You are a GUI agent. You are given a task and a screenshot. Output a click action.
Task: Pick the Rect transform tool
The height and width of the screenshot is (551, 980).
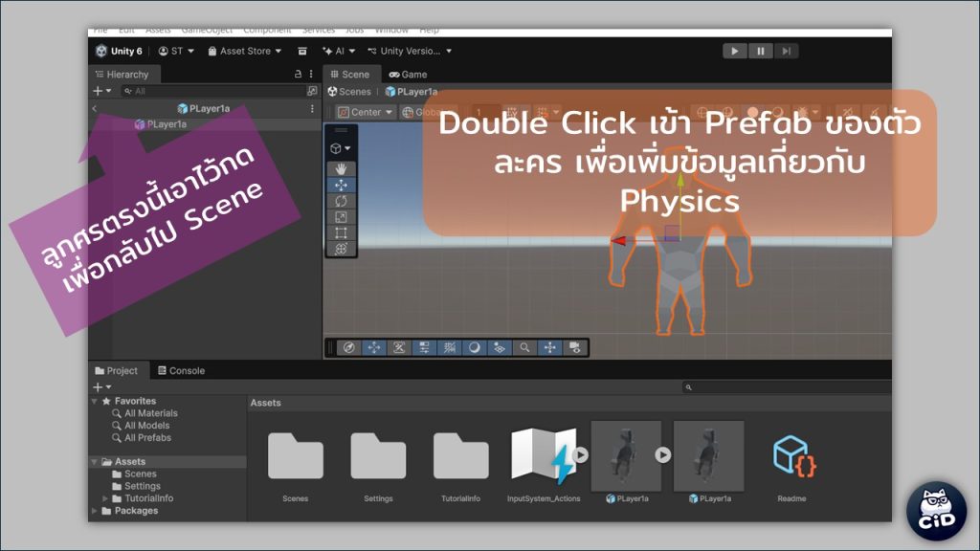coord(342,232)
